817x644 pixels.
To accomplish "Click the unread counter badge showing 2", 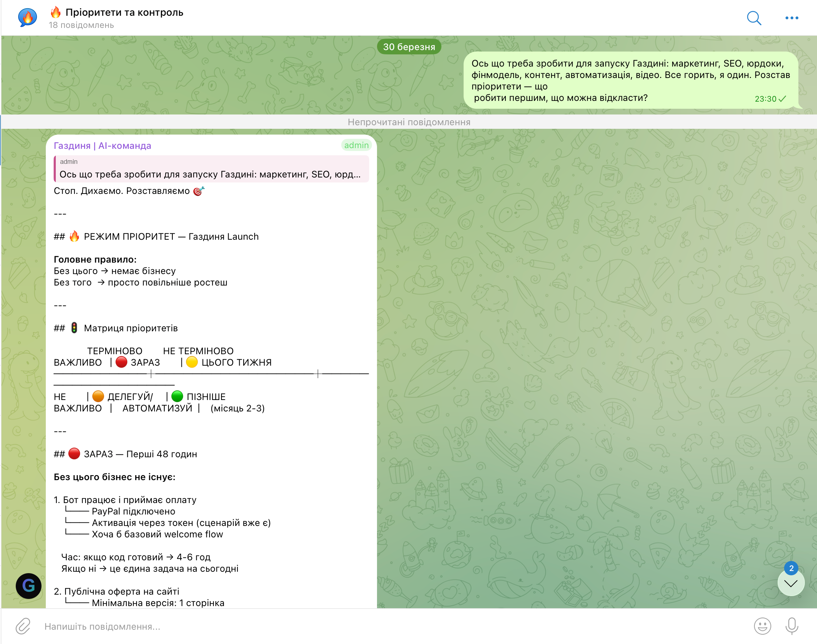I will (791, 568).
